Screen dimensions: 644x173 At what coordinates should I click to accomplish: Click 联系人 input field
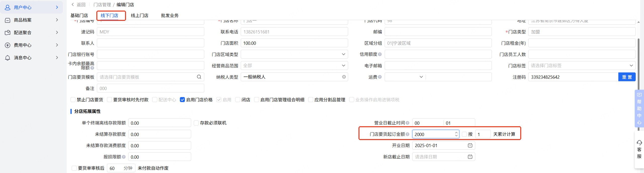pyautogui.click(x=150, y=43)
